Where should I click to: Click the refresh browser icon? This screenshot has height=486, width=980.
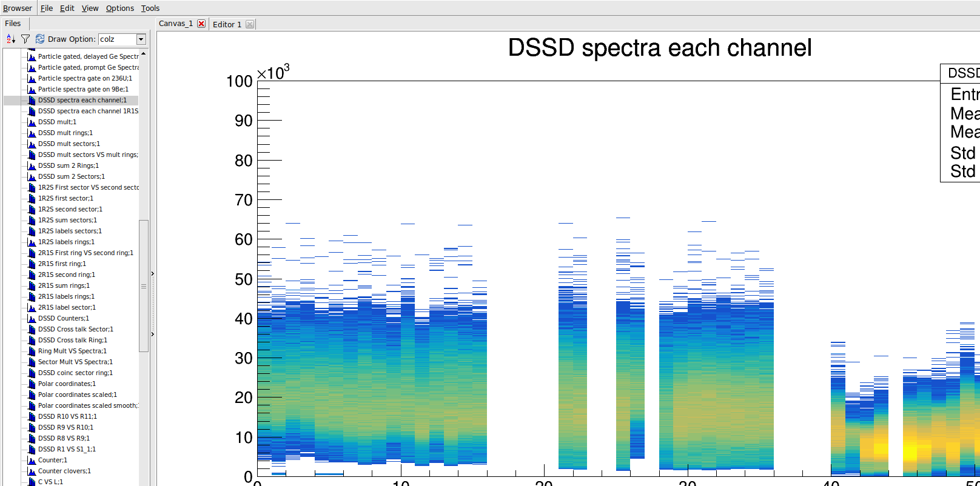[40, 39]
